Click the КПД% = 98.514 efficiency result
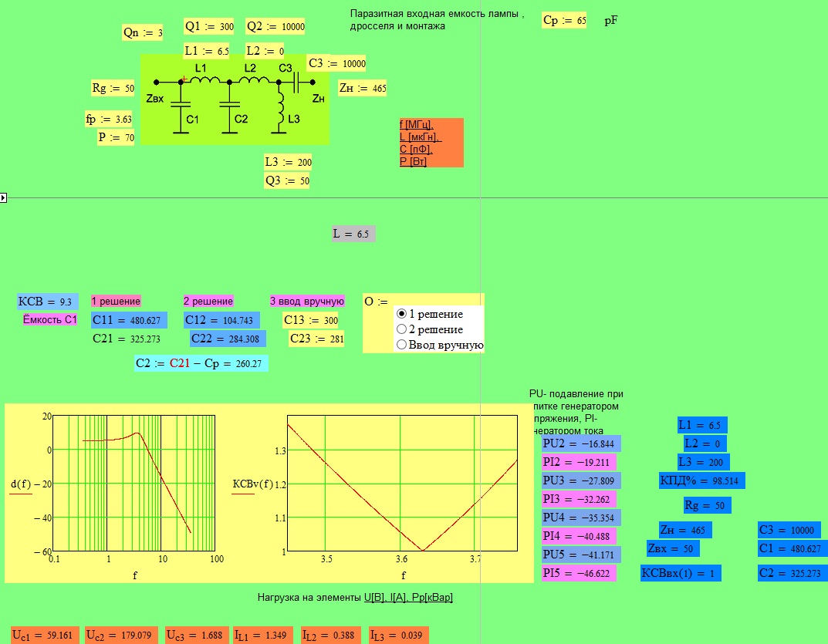Viewport: 828px width, 644px height. (x=702, y=480)
